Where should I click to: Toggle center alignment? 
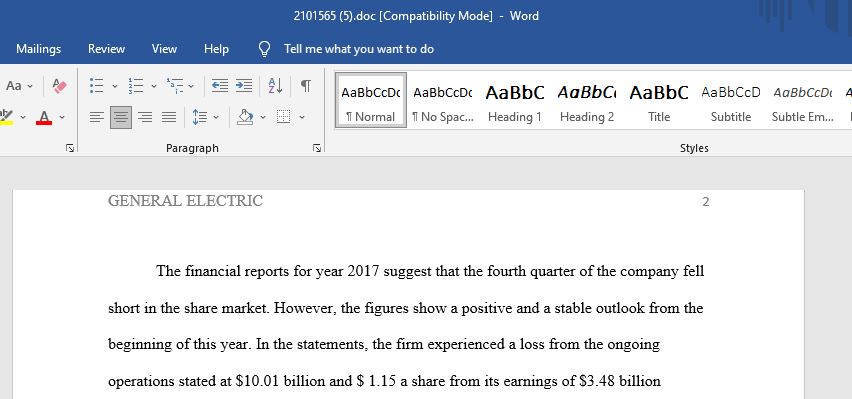pyautogui.click(x=121, y=117)
